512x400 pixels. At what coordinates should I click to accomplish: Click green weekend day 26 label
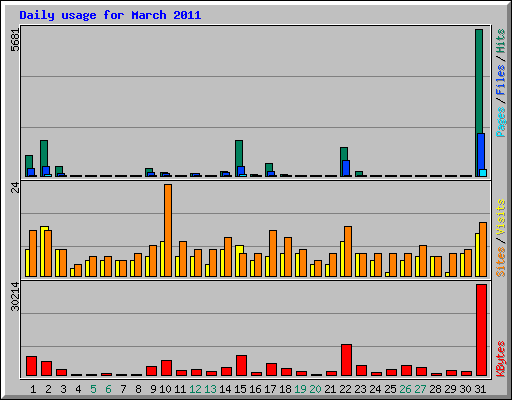[x=405, y=389]
